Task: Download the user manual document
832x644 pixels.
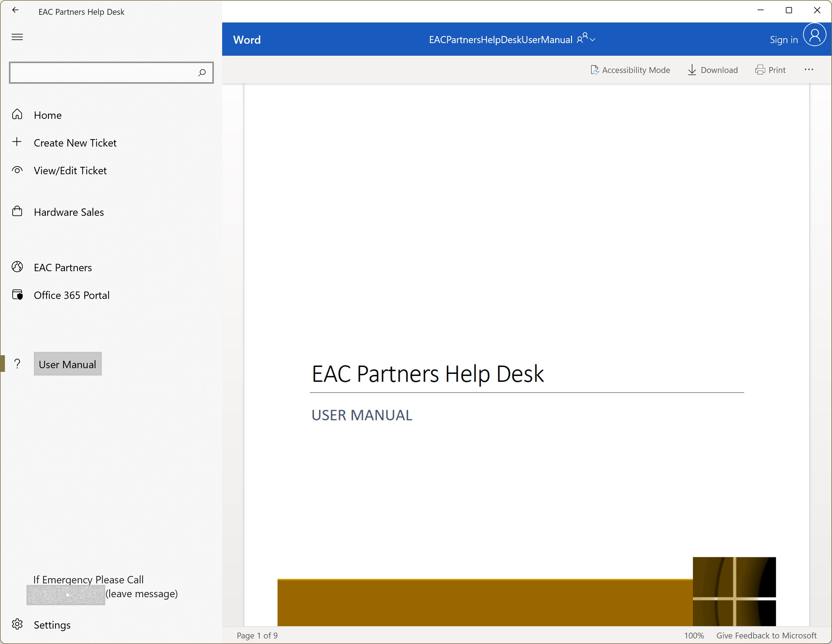Action: pos(712,70)
